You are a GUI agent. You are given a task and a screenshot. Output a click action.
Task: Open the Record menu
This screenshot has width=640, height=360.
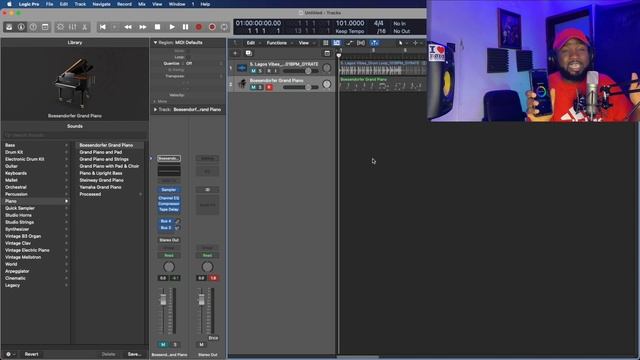pyautogui.click(x=124, y=4)
